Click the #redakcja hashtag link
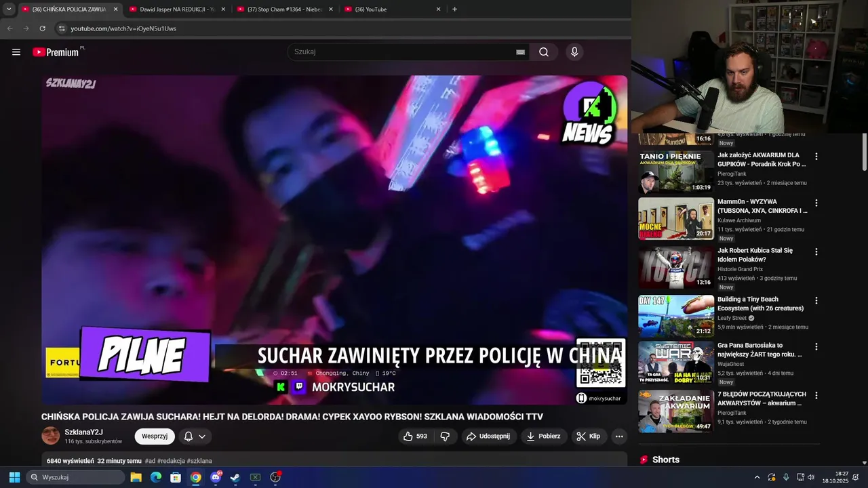Viewport: 868px width, 488px height. pos(171,461)
